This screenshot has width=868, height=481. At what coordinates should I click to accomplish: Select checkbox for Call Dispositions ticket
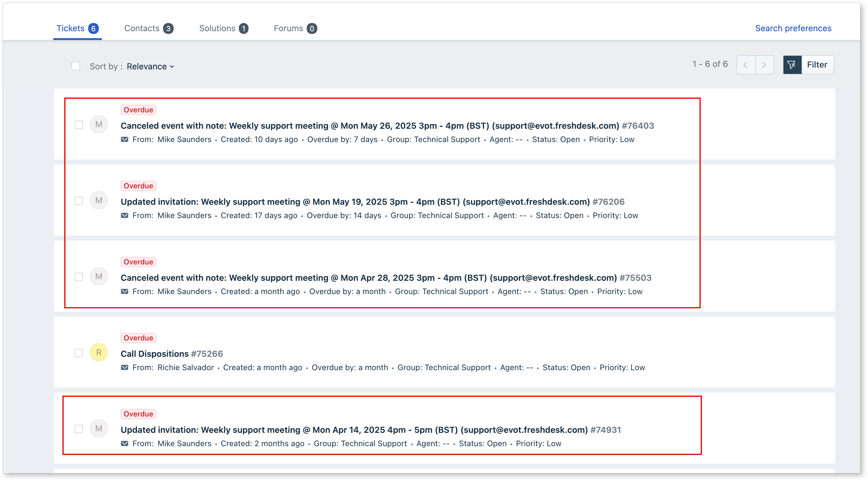(79, 353)
